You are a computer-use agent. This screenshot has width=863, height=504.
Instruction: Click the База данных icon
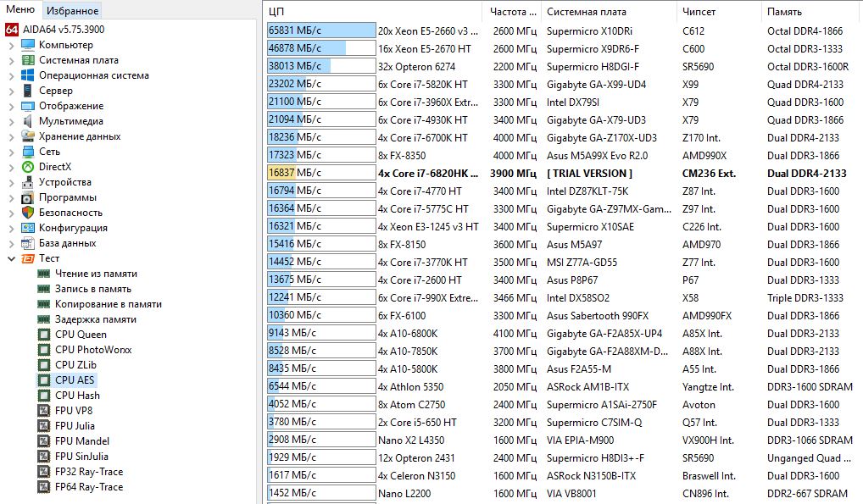tap(27, 243)
